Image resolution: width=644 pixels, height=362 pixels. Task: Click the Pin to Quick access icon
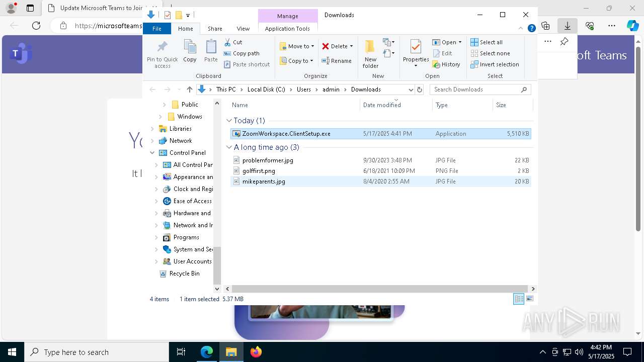click(x=162, y=47)
